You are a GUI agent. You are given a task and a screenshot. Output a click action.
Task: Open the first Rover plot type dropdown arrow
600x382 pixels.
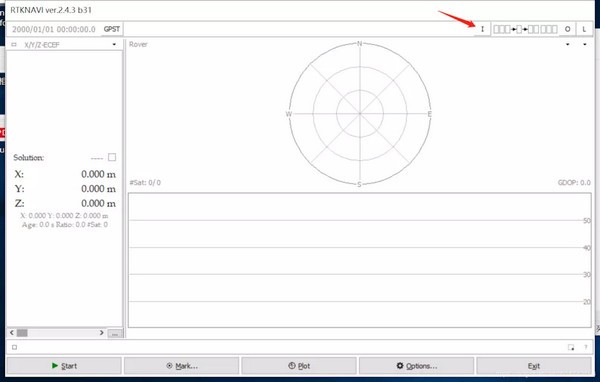point(568,44)
